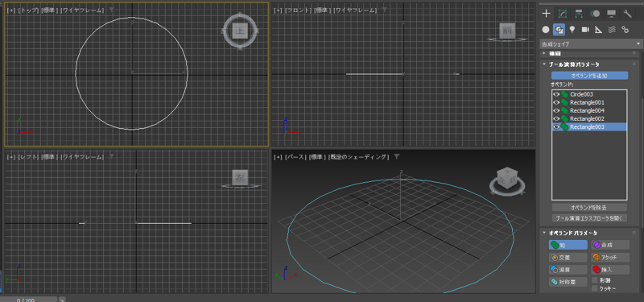Image resolution: width=644 pixels, height=302 pixels.
Task: Click the Rectangle002 green operand type icon
Action: pos(565,118)
